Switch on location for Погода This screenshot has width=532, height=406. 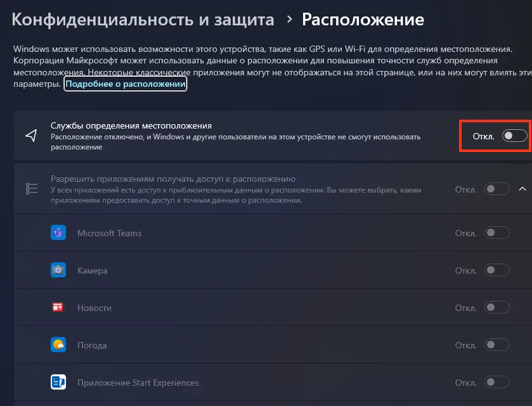pyautogui.click(x=497, y=345)
